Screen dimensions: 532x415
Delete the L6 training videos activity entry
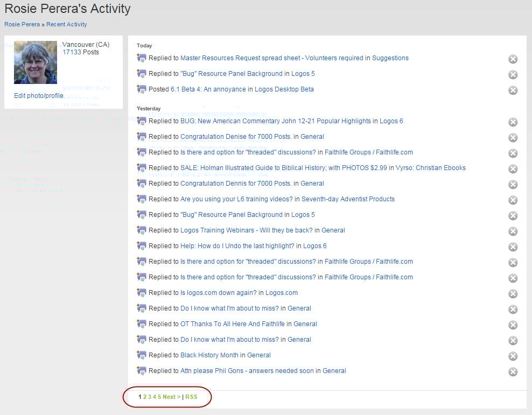tap(513, 200)
